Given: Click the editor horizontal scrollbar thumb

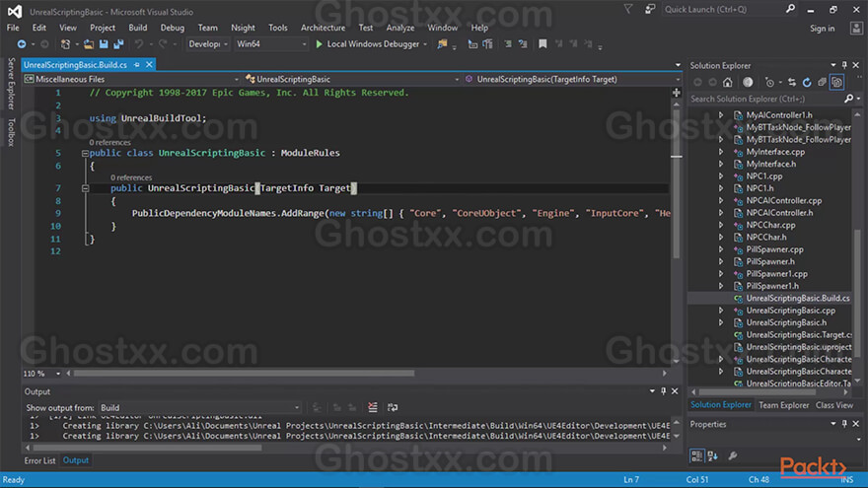Looking at the screenshot, I should pyautogui.click(x=245, y=374).
